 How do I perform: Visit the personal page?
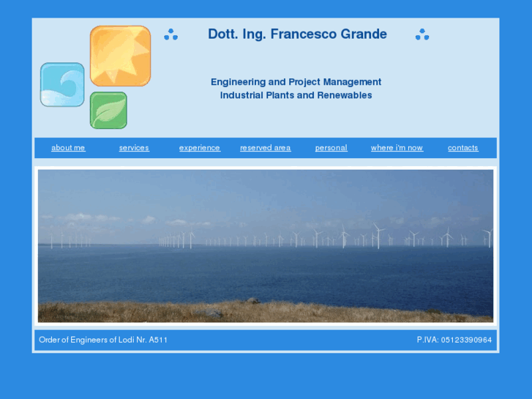[331, 148]
